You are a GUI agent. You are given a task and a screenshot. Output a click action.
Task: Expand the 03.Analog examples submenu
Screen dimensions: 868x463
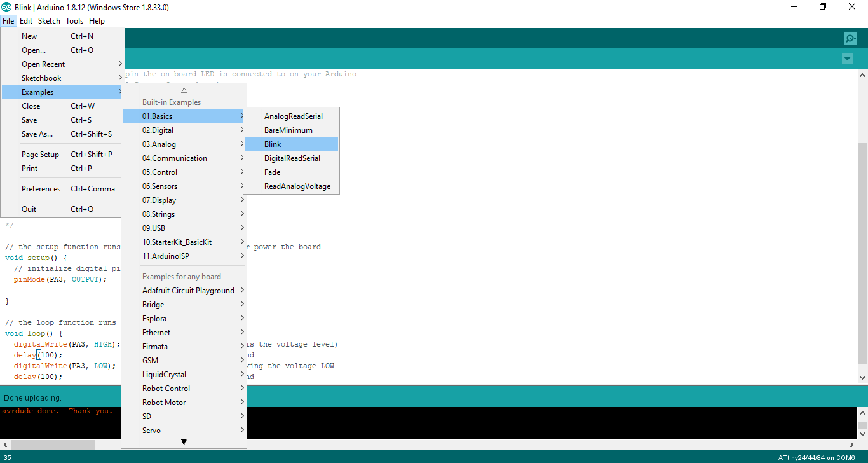184,144
